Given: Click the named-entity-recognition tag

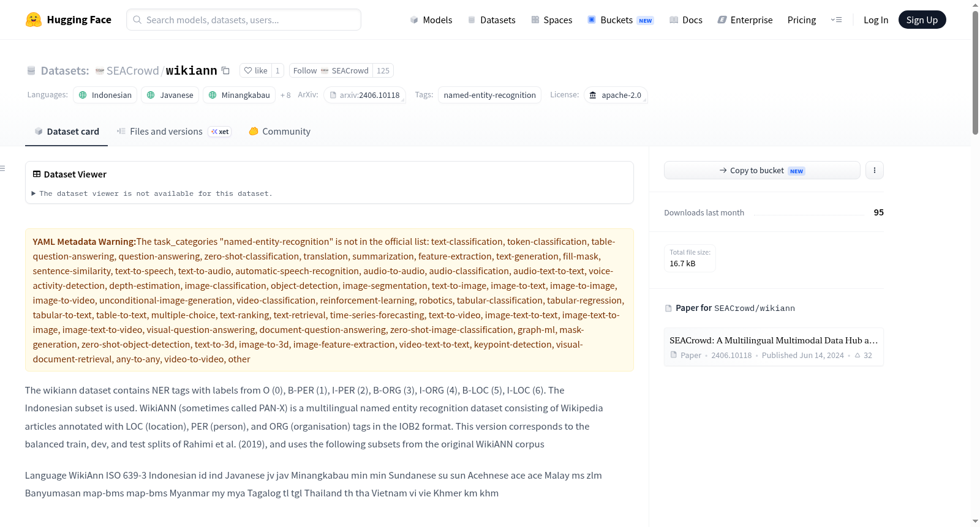Looking at the screenshot, I should click(x=489, y=95).
